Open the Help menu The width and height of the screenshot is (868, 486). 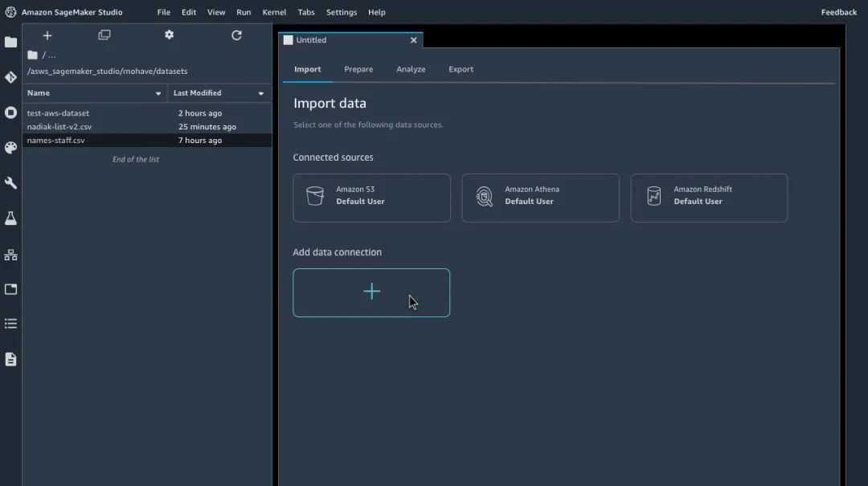point(376,12)
